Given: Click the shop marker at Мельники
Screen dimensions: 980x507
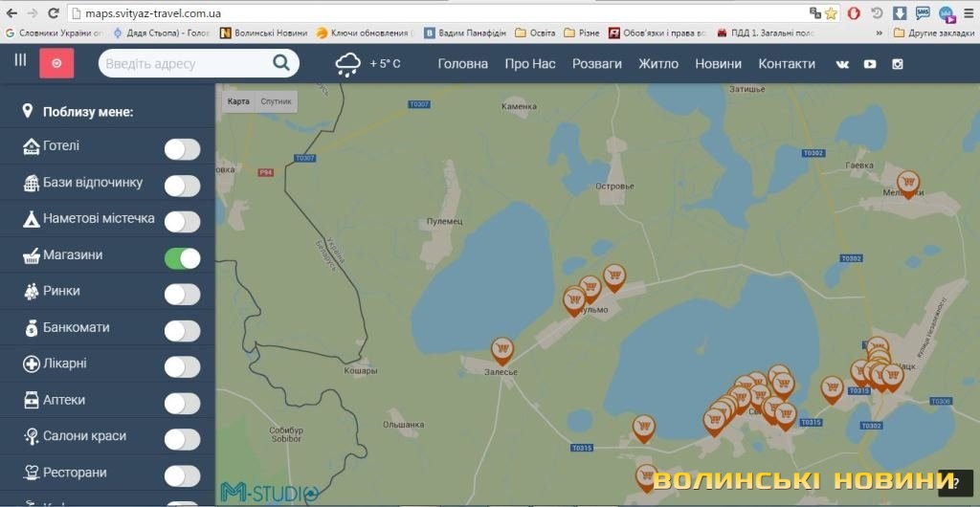Looking at the screenshot, I should 907,181.
